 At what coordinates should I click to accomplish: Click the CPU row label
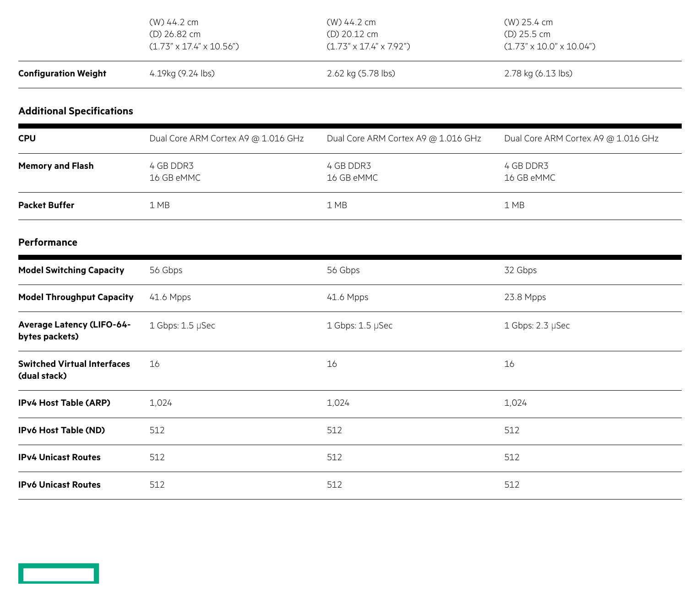click(27, 139)
